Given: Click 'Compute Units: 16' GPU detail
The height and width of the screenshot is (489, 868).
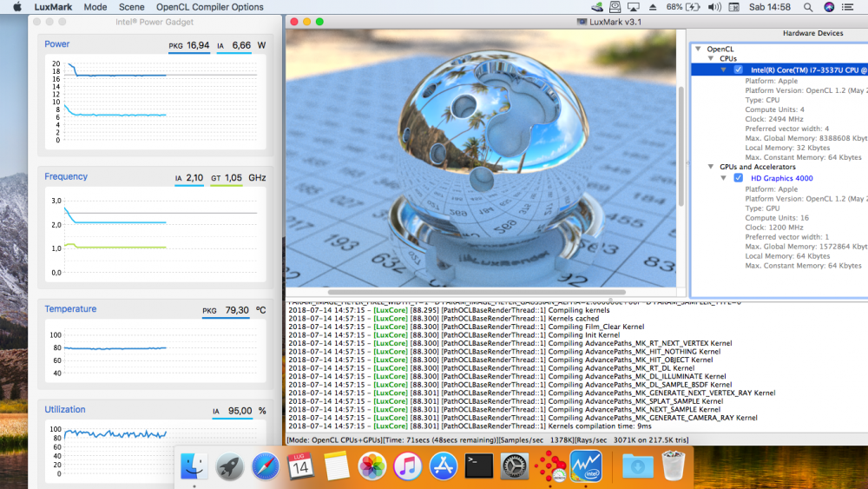Looking at the screenshot, I should [777, 218].
